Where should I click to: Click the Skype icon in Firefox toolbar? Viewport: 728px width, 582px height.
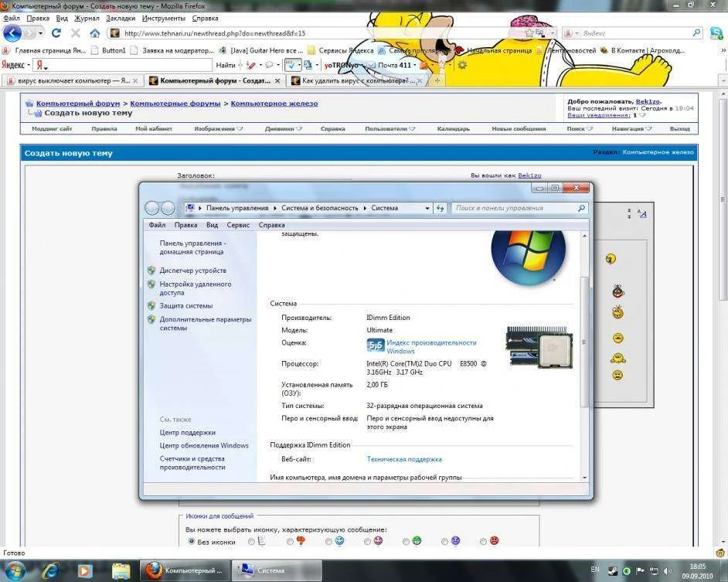coord(716,33)
